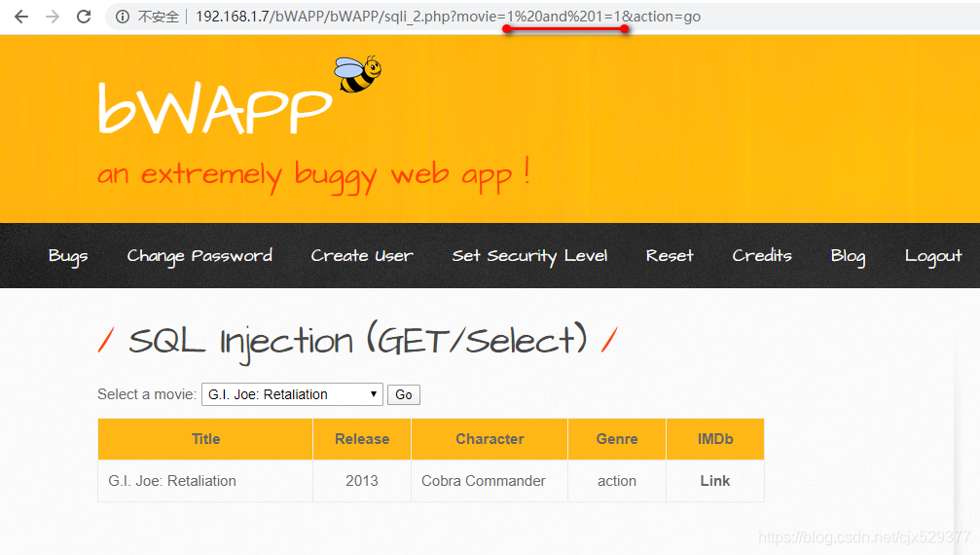The width and height of the screenshot is (980, 555).
Task: Click the browser forward arrow
Action: click(x=54, y=17)
